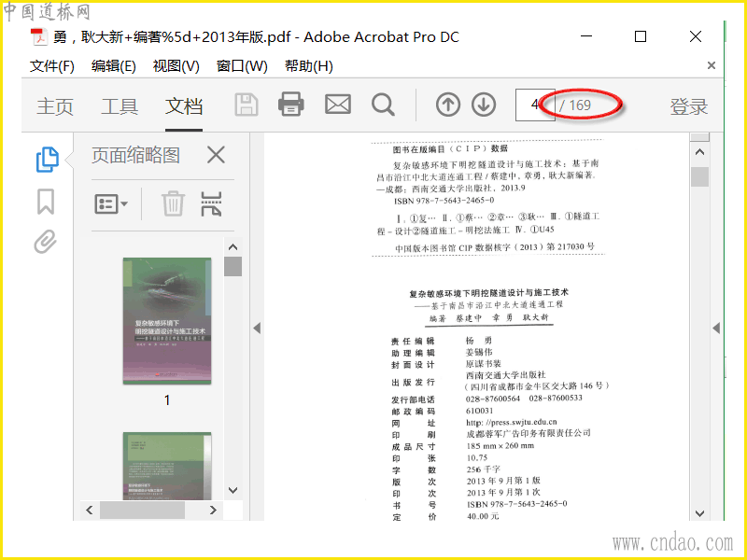The width and height of the screenshot is (747, 560).
Task: Click the press.swjtu.edu.cn URL text
Action: pos(512,422)
